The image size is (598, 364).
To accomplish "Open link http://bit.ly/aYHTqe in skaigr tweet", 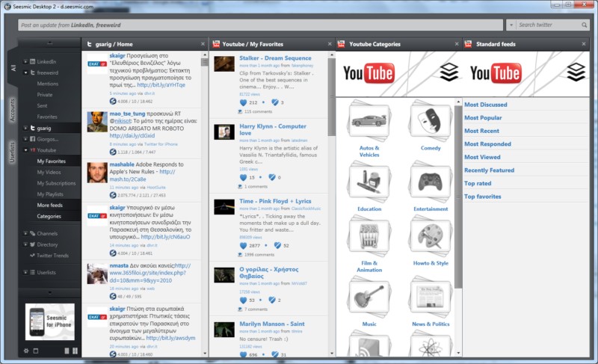I will 161,85.
